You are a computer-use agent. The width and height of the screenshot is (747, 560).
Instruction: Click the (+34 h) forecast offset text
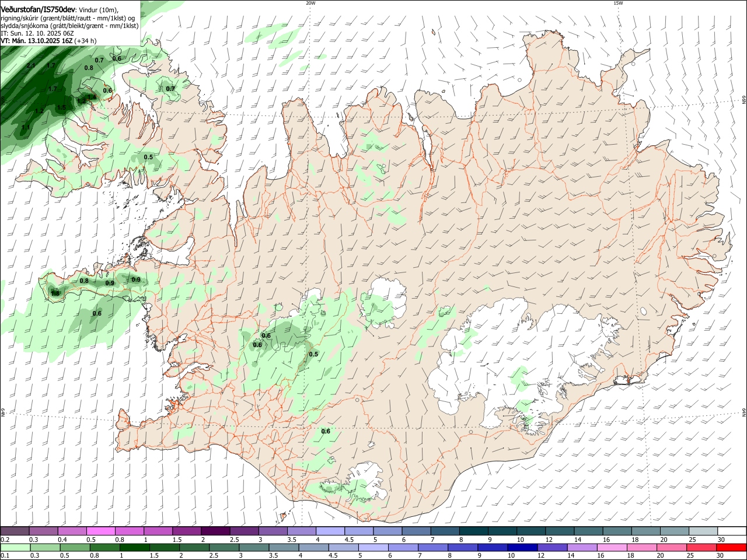pyautogui.click(x=85, y=41)
